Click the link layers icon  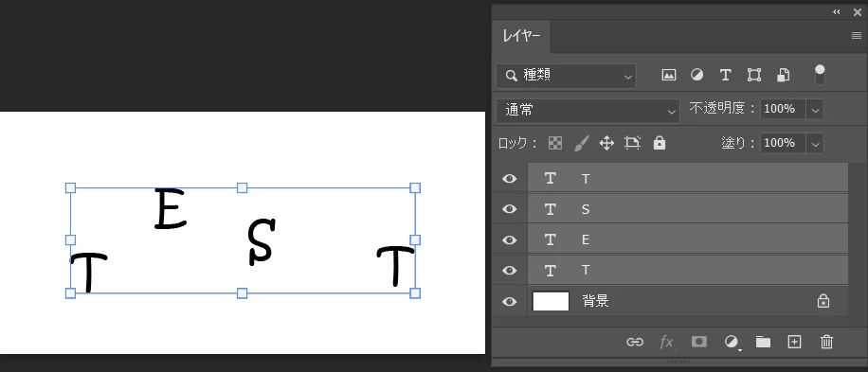click(635, 342)
